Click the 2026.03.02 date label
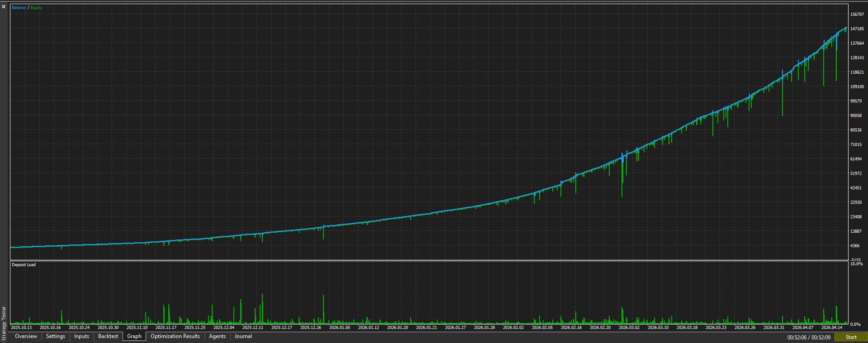This screenshot has height=343, width=868. 629,328
